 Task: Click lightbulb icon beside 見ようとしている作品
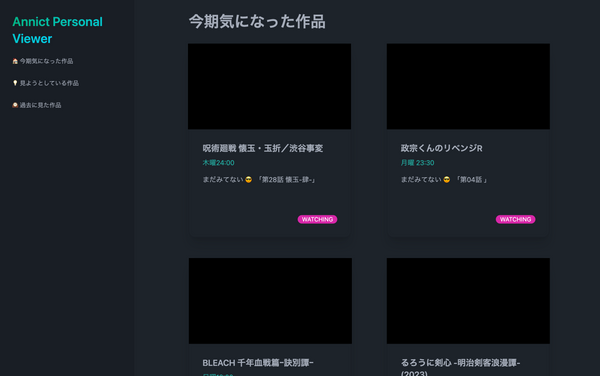15,83
